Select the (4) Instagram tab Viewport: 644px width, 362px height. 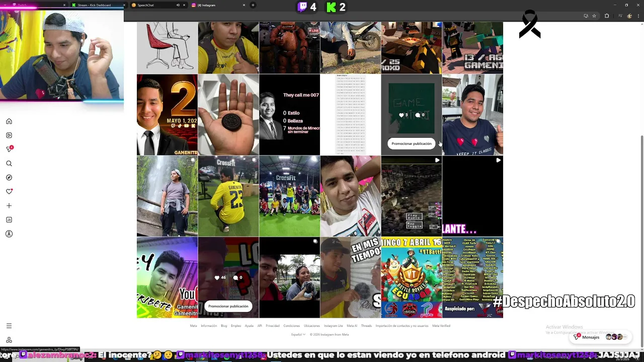tap(219, 5)
